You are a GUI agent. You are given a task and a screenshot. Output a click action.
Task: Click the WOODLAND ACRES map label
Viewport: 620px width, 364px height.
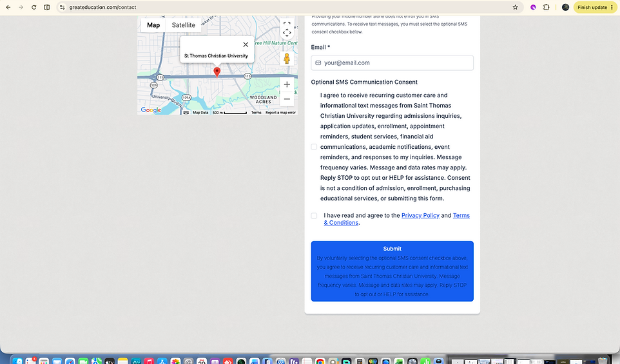[264, 99]
